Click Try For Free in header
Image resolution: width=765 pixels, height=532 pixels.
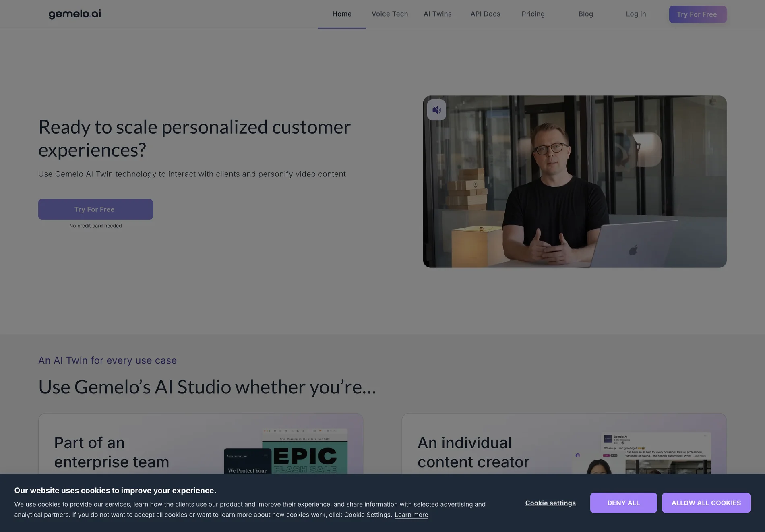pos(698,14)
